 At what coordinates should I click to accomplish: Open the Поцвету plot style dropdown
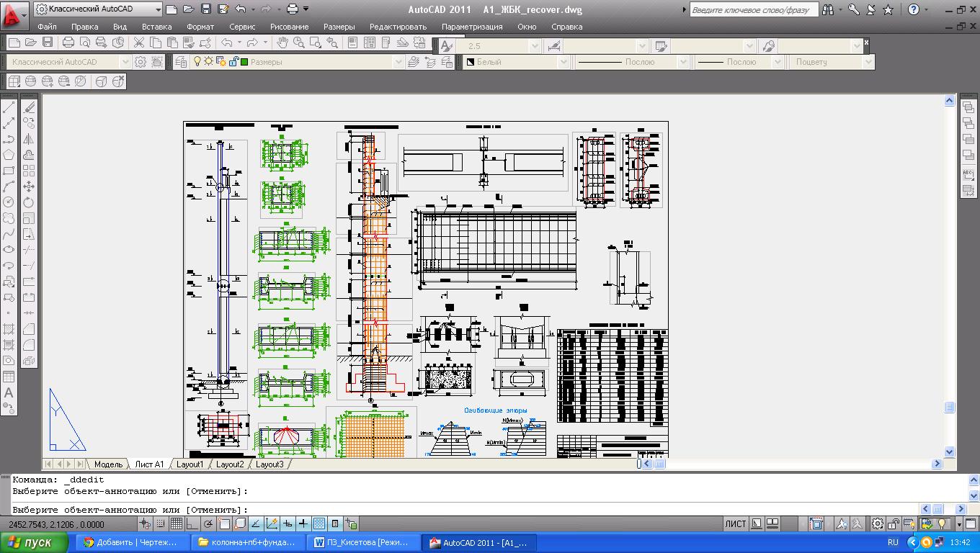point(868,62)
